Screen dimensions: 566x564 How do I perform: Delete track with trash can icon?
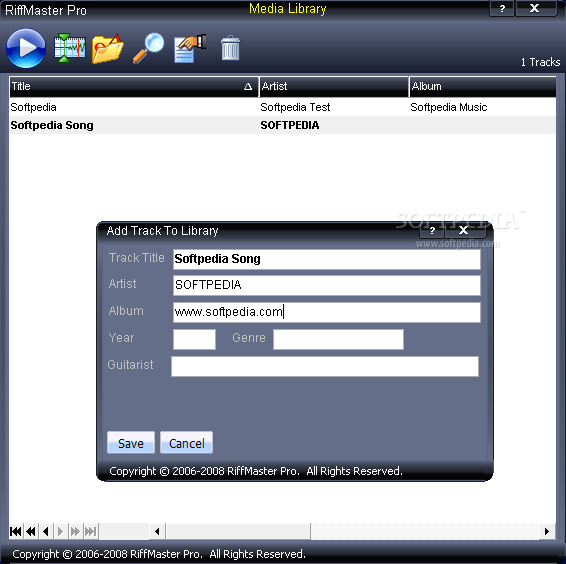(x=230, y=48)
